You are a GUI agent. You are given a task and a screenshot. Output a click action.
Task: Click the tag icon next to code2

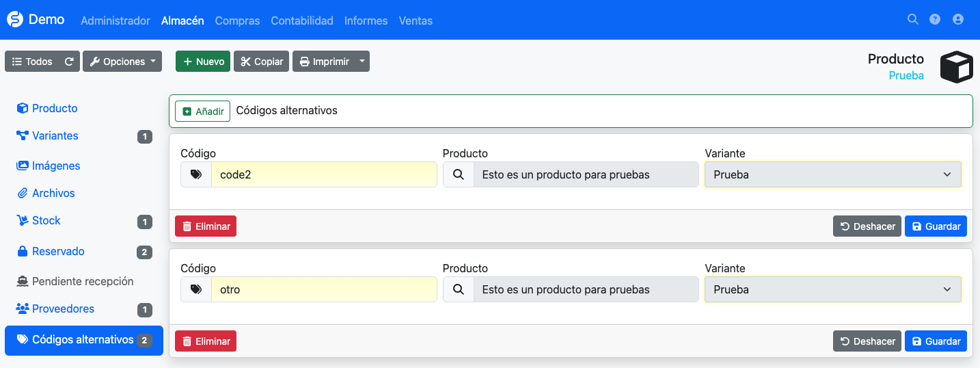(196, 174)
